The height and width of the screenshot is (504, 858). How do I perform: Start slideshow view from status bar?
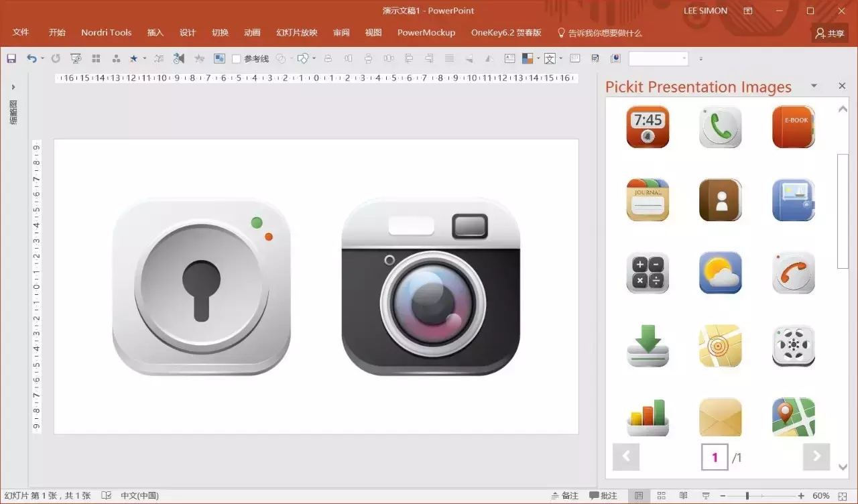pos(705,496)
